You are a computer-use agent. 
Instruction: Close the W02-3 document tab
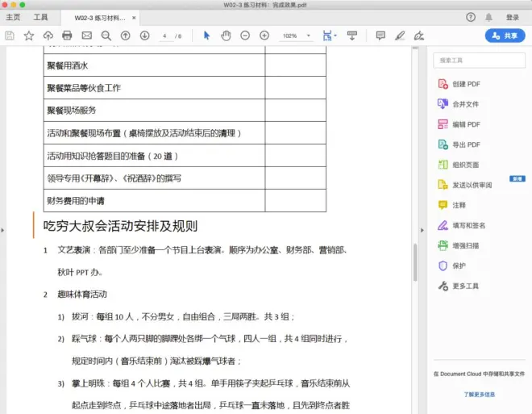click(x=134, y=17)
